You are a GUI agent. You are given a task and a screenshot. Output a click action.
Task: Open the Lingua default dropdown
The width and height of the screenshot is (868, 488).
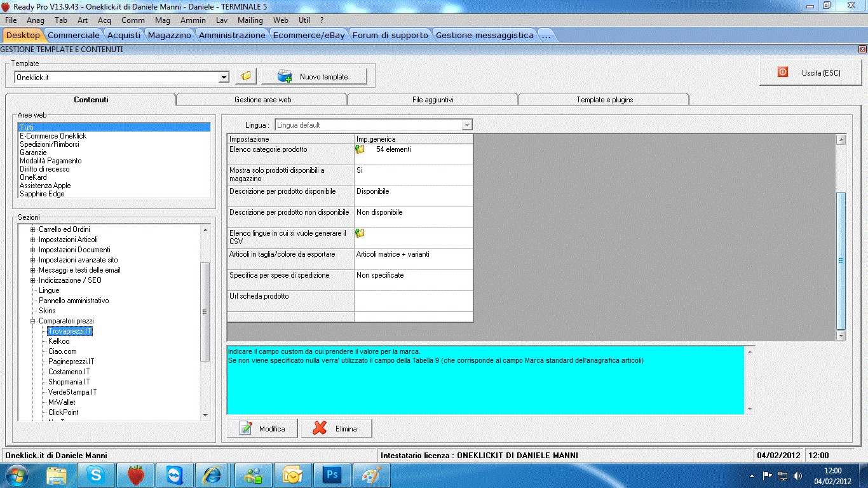[x=467, y=125]
